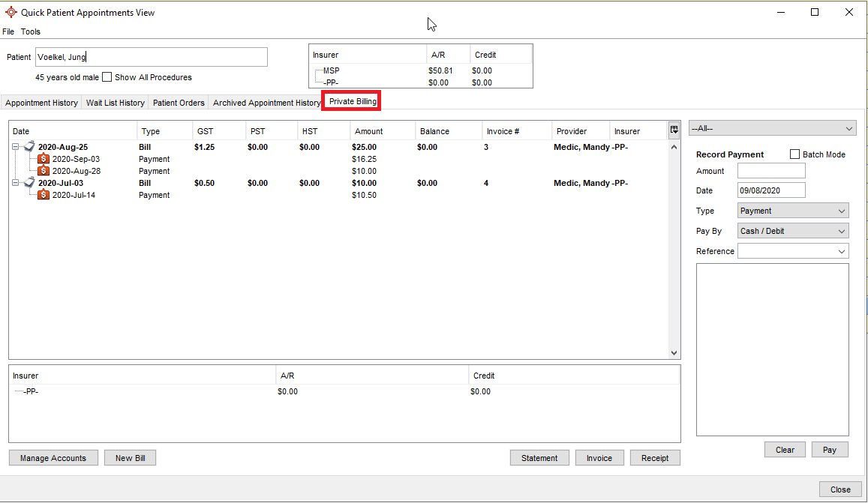Toggle the Batch Mode checkbox
Screen dimensions: 868x503
coord(794,154)
